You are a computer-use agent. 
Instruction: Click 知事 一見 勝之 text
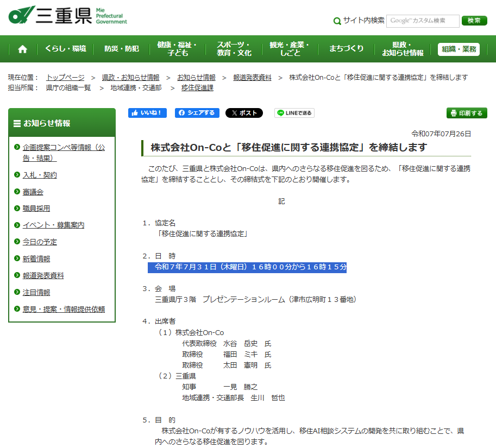(x=220, y=387)
